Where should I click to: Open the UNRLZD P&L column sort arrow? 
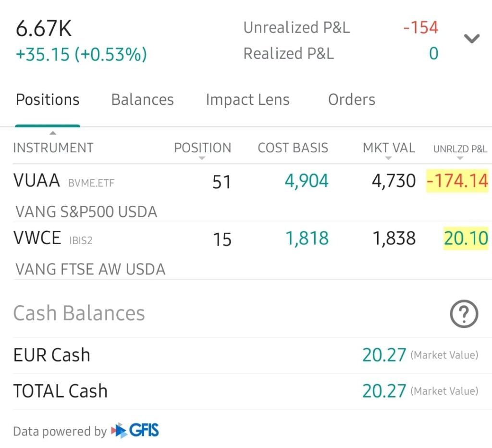point(460,158)
